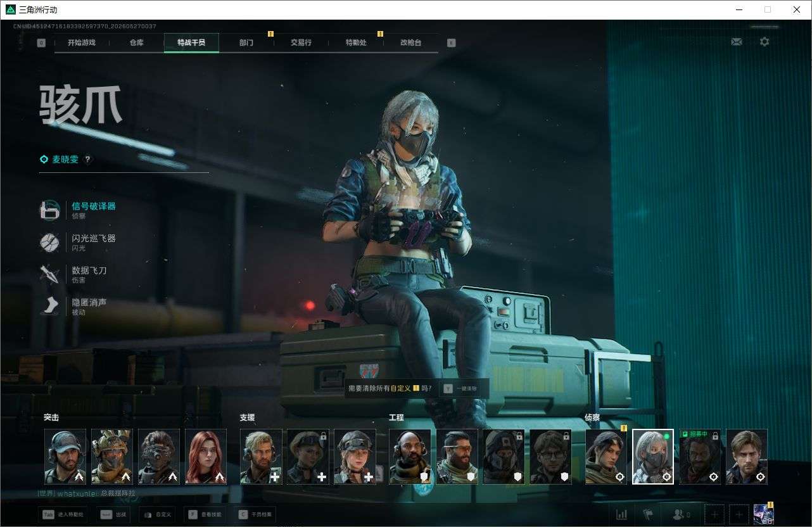This screenshot has width=812, height=527.
Task: Choose the highlighted silver-haired 侦察 operator
Action: pyautogui.click(x=653, y=457)
